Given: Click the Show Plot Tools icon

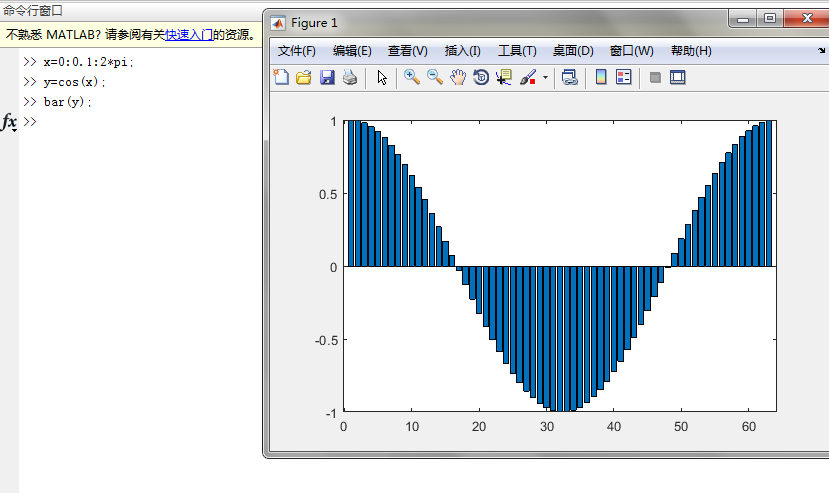Looking at the screenshot, I should coord(678,78).
